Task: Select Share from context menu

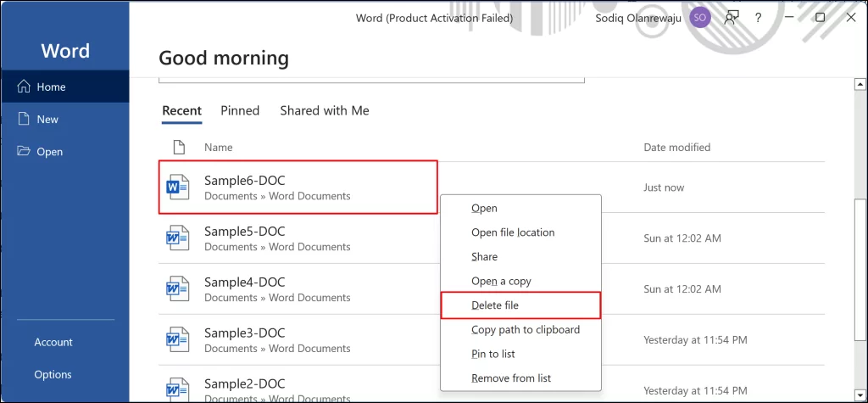Action: coord(520,257)
